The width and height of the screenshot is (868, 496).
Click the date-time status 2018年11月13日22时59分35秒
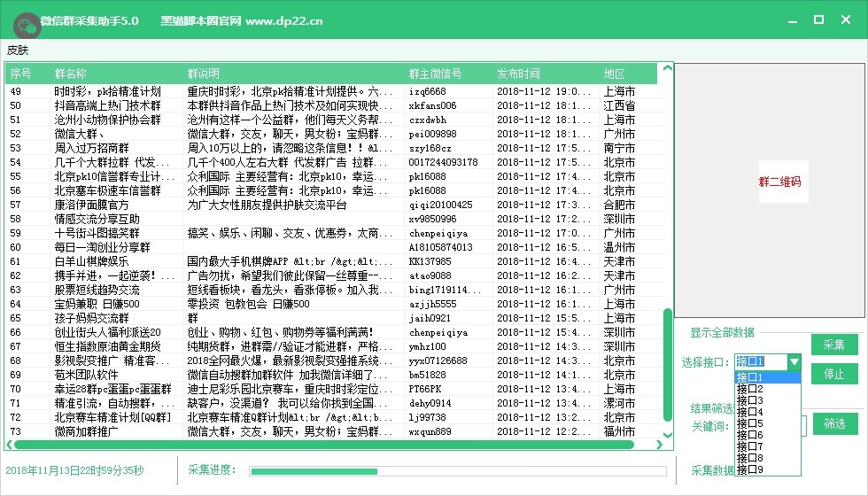point(74,470)
